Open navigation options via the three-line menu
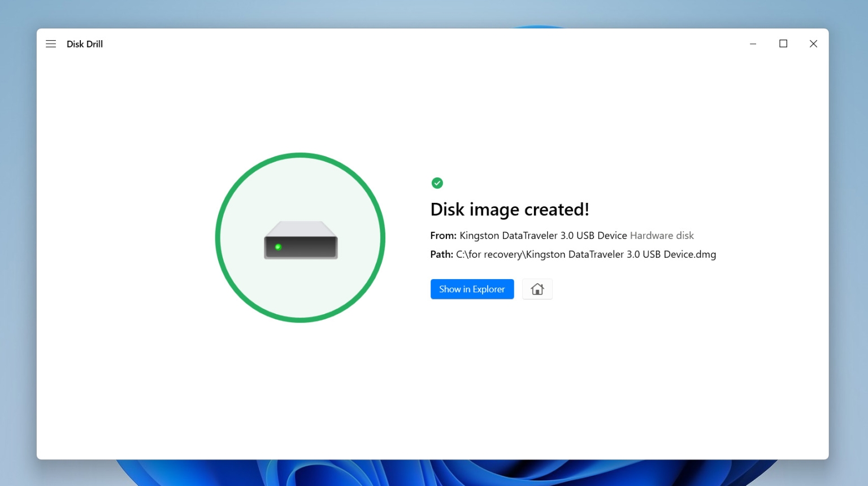This screenshot has width=868, height=486. click(x=51, y=44)
